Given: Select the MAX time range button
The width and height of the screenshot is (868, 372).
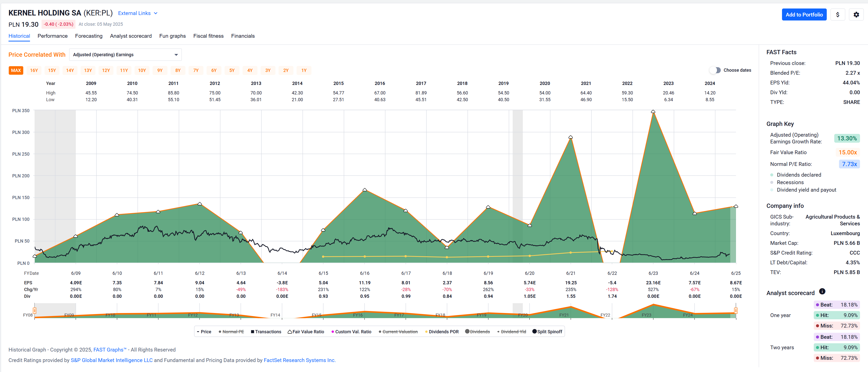Looking at the screenshot, I should tap(16, 70).
